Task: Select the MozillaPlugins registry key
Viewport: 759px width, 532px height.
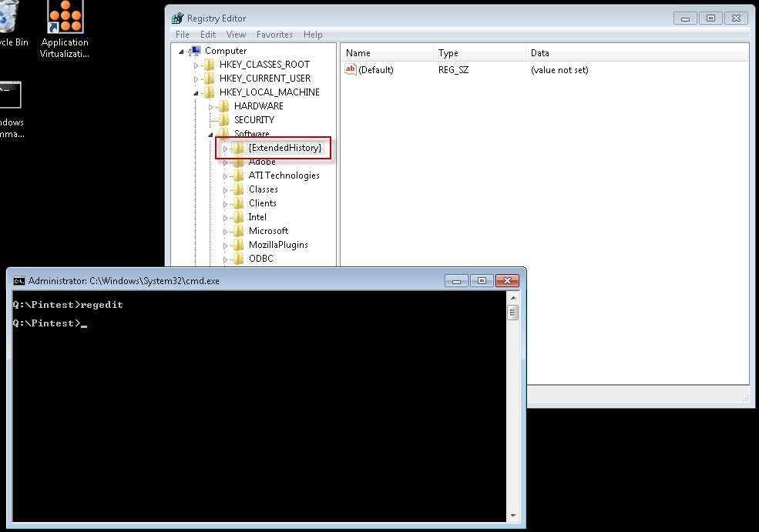Action: 277,245
